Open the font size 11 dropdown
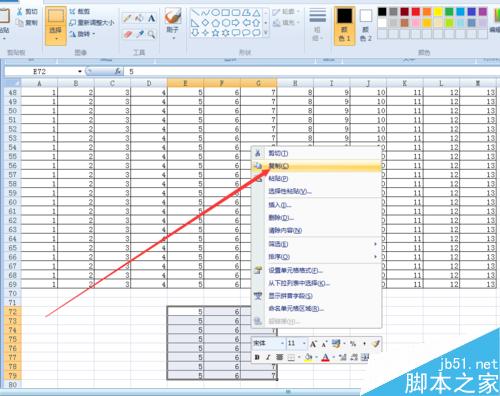This screenshot has width=500, height=396. pos(304,344)
